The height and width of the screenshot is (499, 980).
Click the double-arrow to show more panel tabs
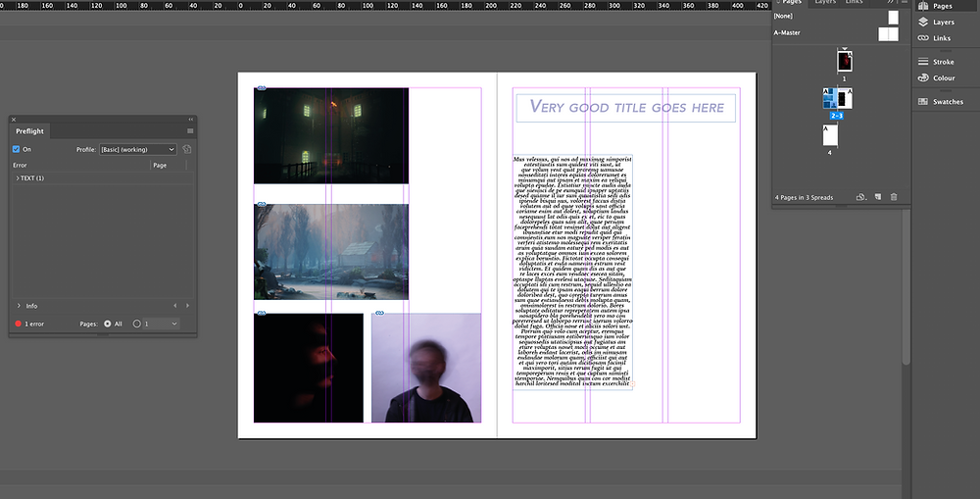[x=890, y=2]
